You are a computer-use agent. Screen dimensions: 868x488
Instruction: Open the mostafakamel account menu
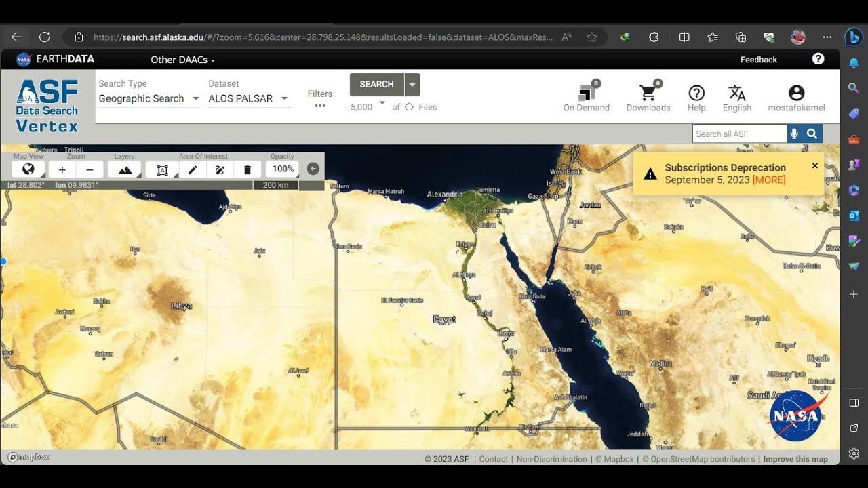[796, 98]
